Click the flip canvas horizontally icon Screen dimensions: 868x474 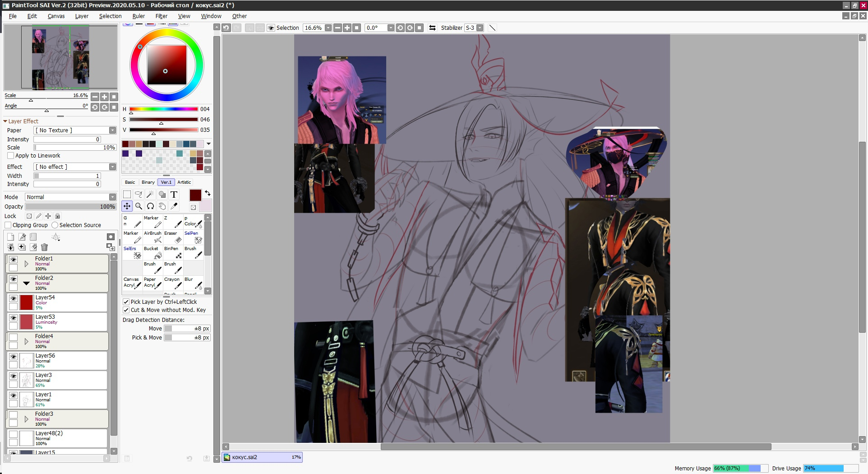(x=432, y=28)
